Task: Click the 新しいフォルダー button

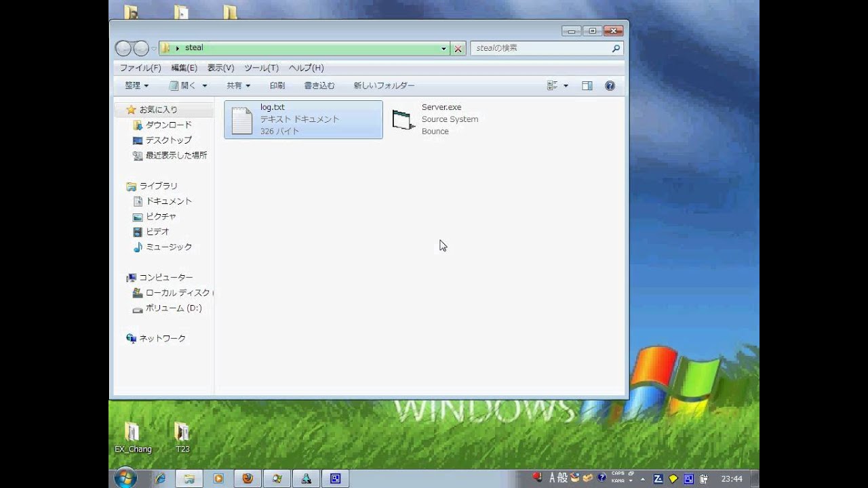Action: click(384, 86)
